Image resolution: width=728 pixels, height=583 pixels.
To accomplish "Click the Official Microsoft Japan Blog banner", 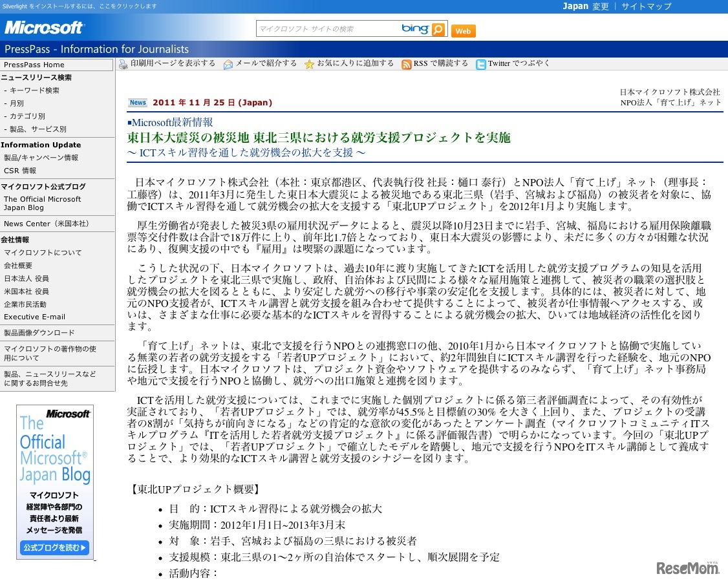I will tap(55, 482).
